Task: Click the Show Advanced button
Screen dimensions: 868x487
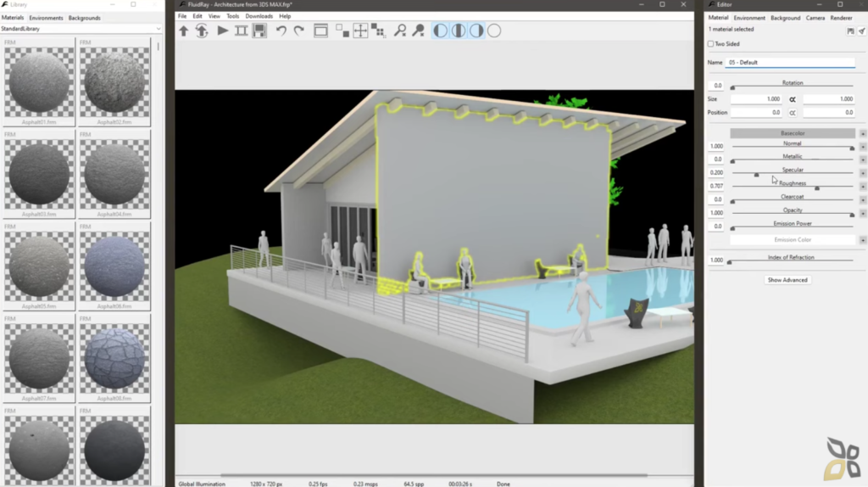Action: coord(787,280)
